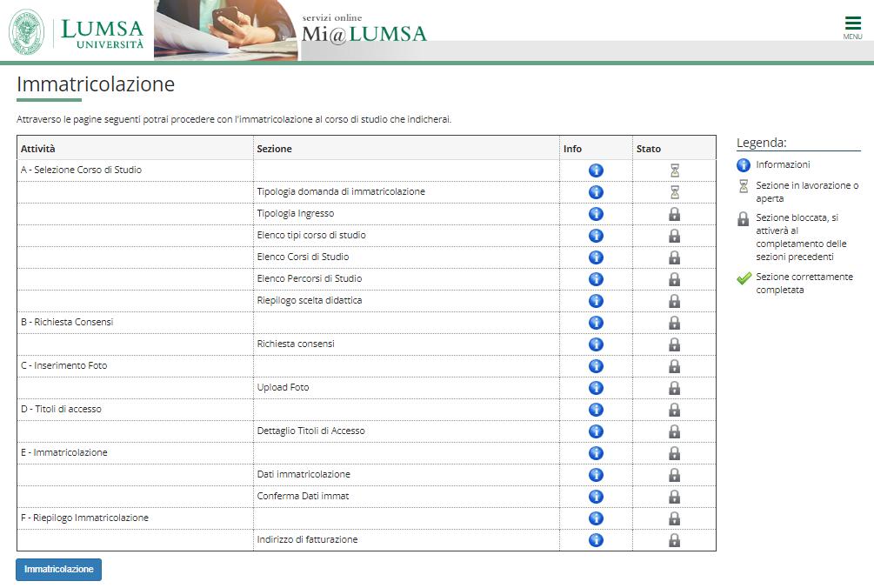
Task: Open info icon for C - Inserimento Foto
Action: tap(596, 366)
